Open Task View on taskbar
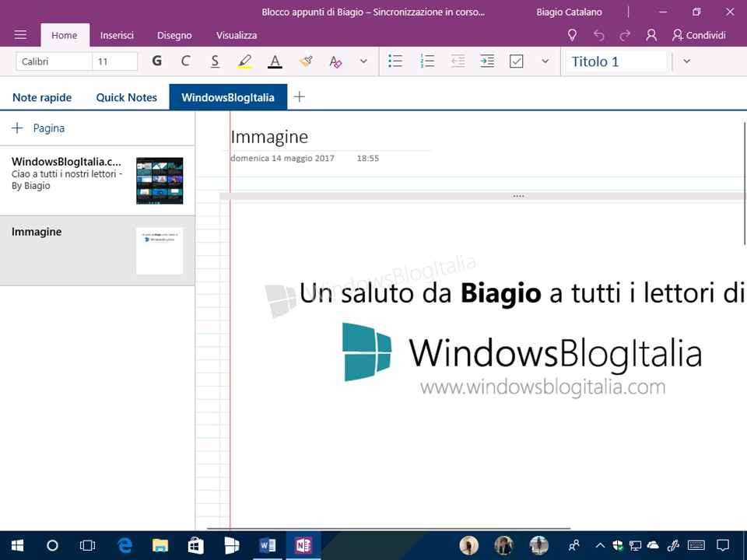The width and height of the screenshot is (747, 560). [x=88, y=545]
